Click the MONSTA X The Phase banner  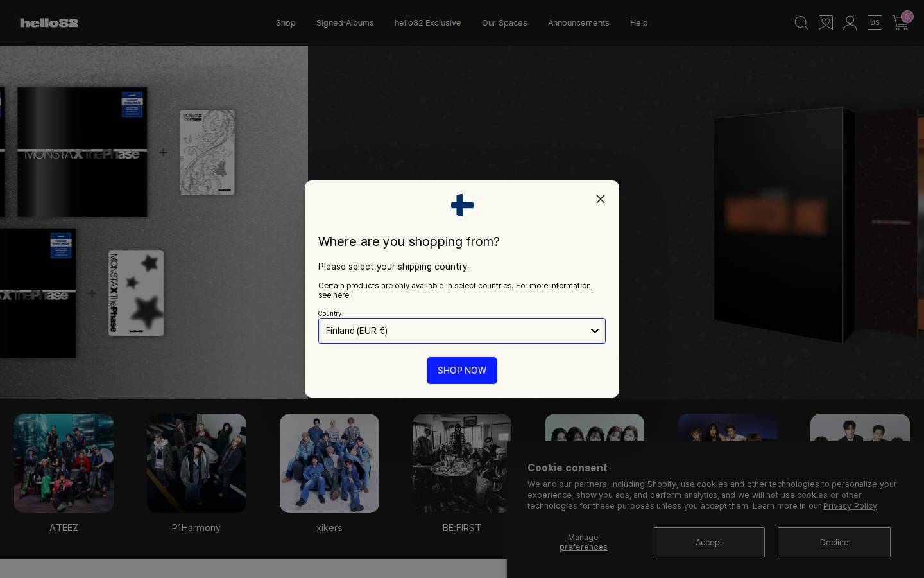point(154,222)
